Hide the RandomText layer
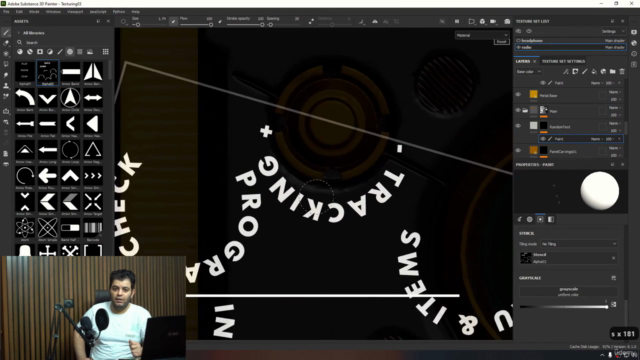 point(518,126)
